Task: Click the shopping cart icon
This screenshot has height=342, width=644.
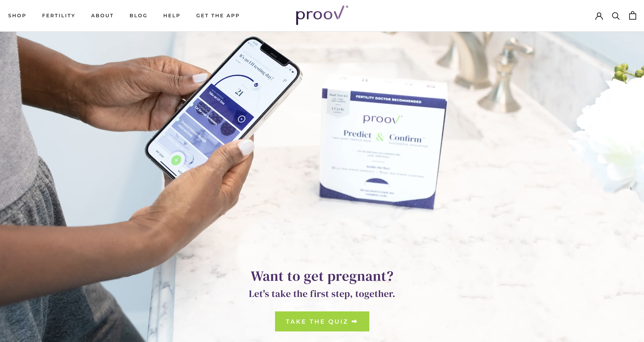Action: (x=632, y=15)
